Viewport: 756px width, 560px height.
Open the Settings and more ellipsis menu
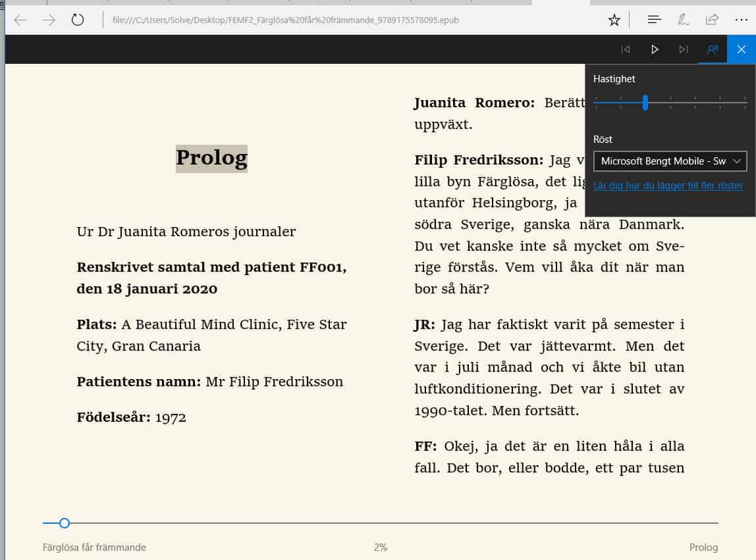click(x=741, y=20)
